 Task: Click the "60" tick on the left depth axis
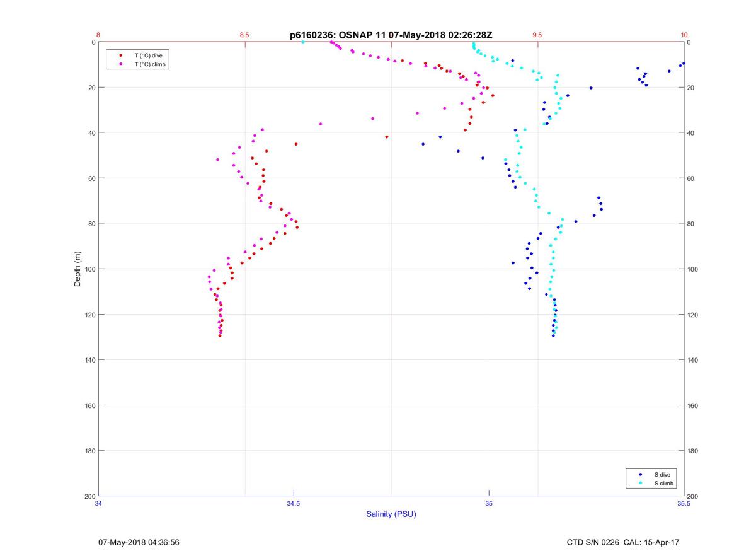tap(91, 178)
